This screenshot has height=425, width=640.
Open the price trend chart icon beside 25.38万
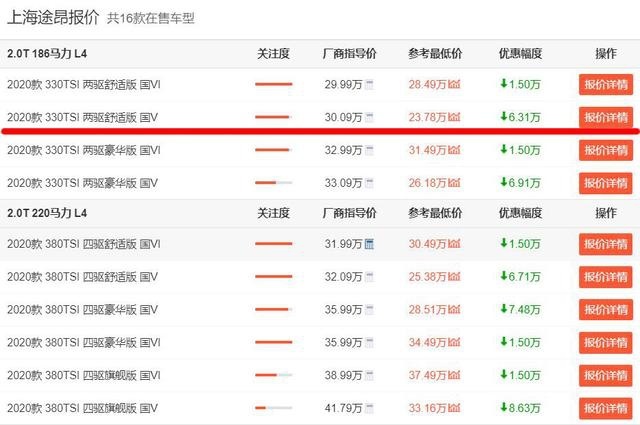[454, 277]
